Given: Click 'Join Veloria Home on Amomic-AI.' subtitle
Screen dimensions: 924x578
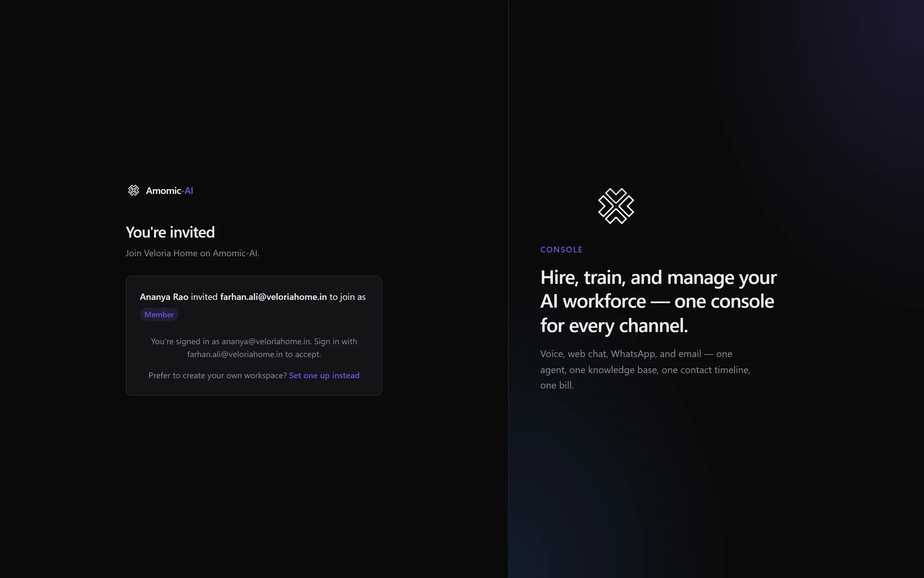Looking at the screenshot, I should tap(192, 253).
